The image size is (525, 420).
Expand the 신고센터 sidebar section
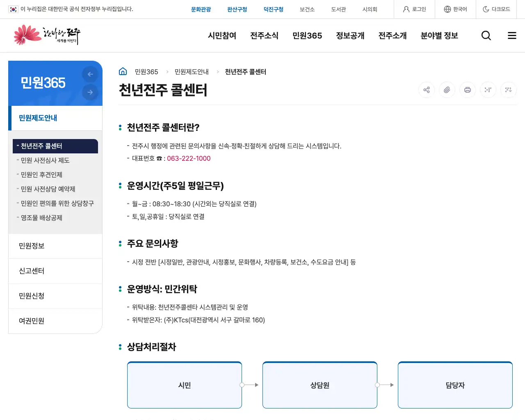click(x=55, y=271)
